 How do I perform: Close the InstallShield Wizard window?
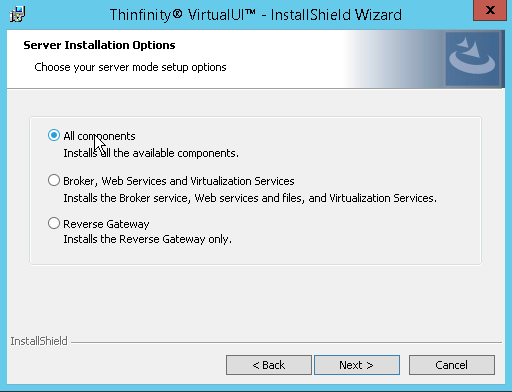point(490,10)
